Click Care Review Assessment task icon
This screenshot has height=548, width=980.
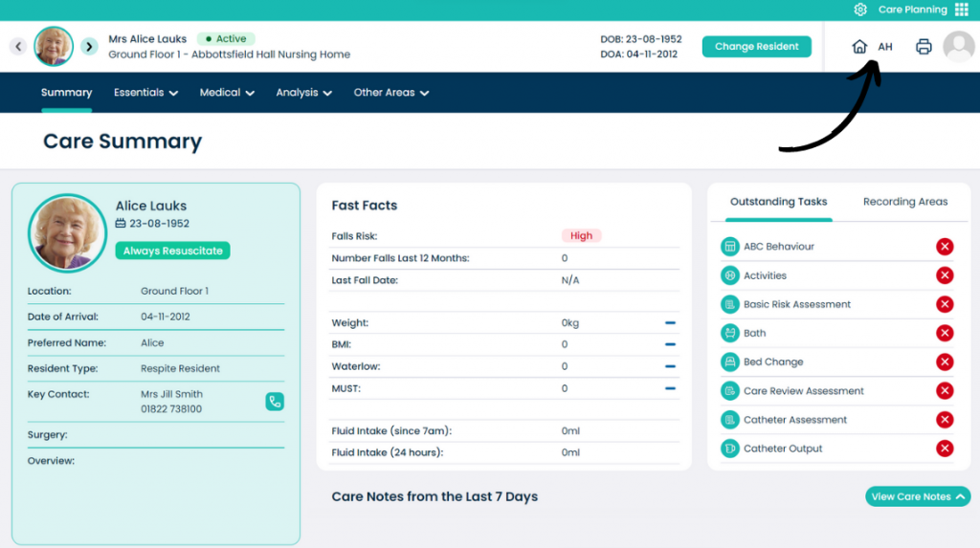click(x=729, y=390)
